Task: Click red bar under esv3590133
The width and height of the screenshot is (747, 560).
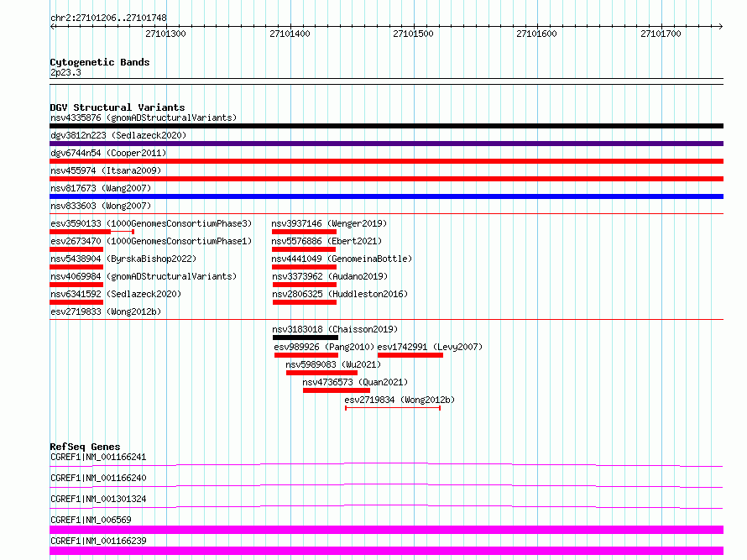Action: pyautogui.click(x=80, y=232)
